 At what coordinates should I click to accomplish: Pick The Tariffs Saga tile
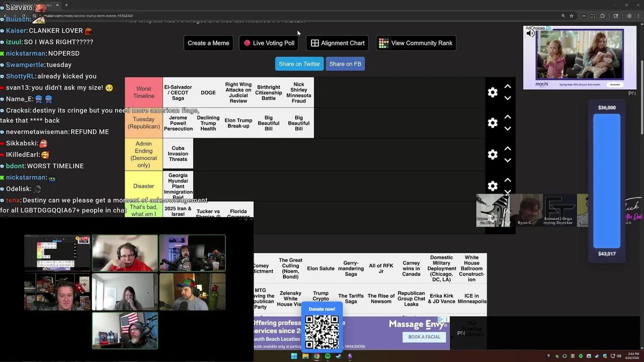[x=351, y=299]
